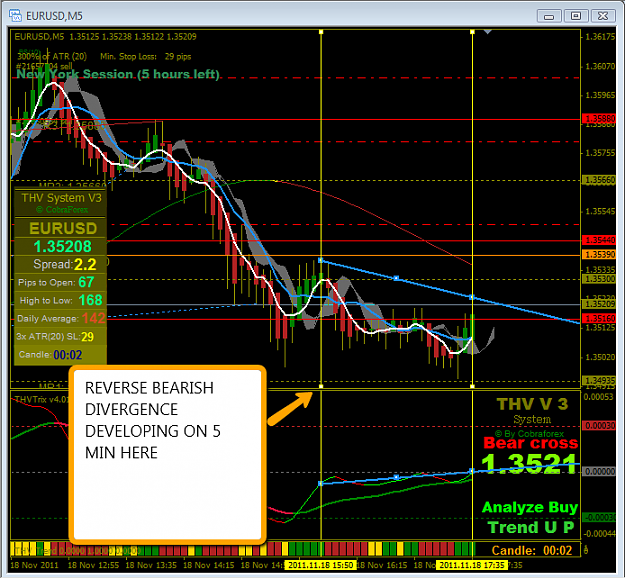Click the 1.36175 axis value
This screenshot has height=579, width=625.
pyautogui.click(x=600, y=37)
